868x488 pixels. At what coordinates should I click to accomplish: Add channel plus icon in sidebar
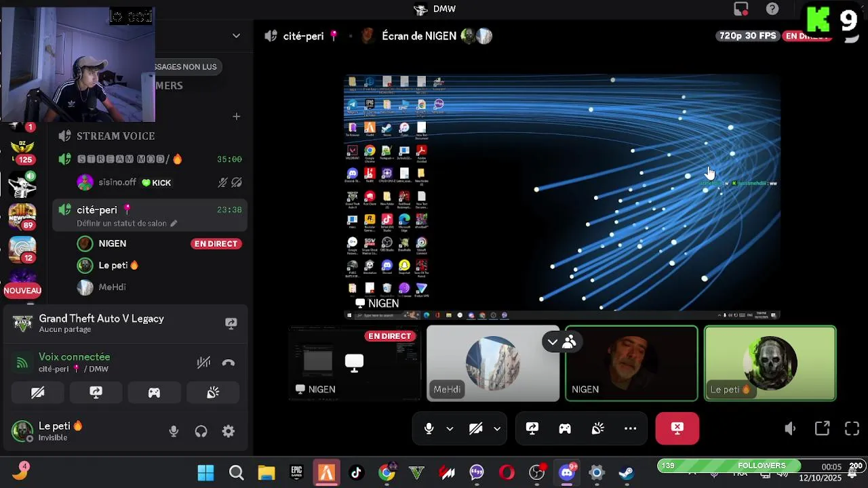point(236,117)
